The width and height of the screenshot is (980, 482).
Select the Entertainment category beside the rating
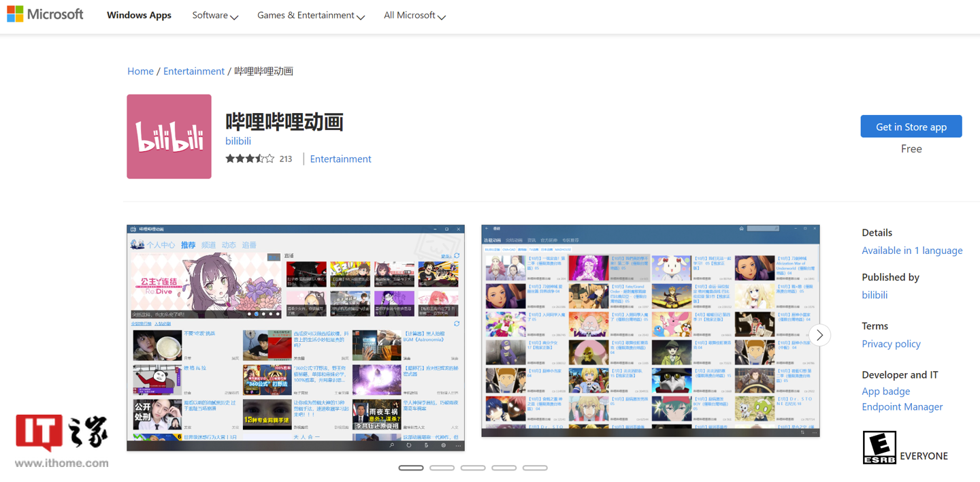(x=340, y=158)
